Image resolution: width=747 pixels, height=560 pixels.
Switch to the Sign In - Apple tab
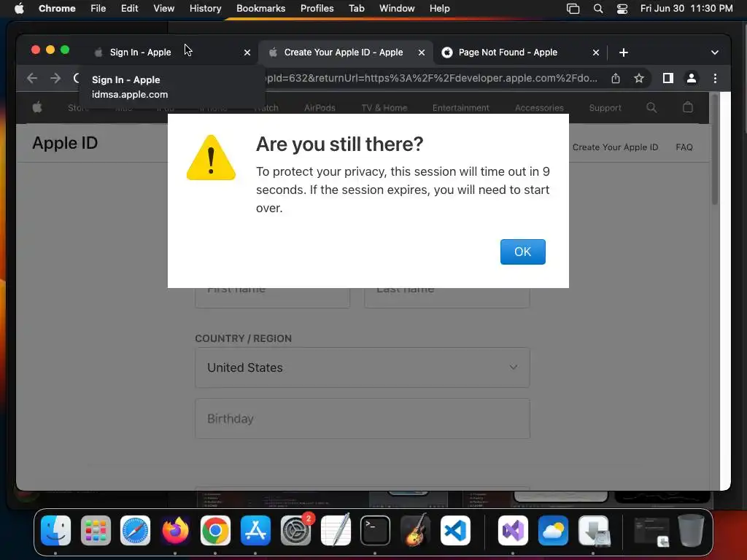coord(140,52)
